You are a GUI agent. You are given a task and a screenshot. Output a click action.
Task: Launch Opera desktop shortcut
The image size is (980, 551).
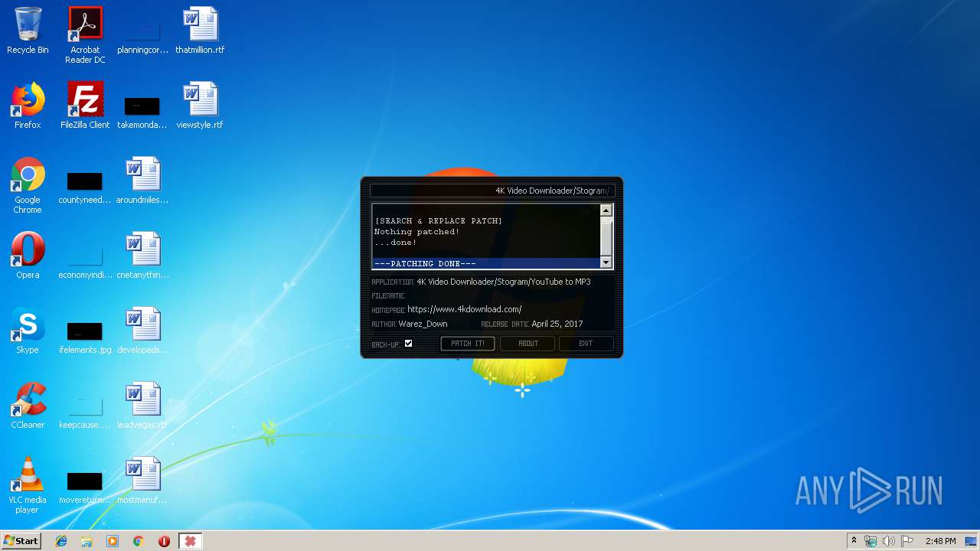coord(28,256)
